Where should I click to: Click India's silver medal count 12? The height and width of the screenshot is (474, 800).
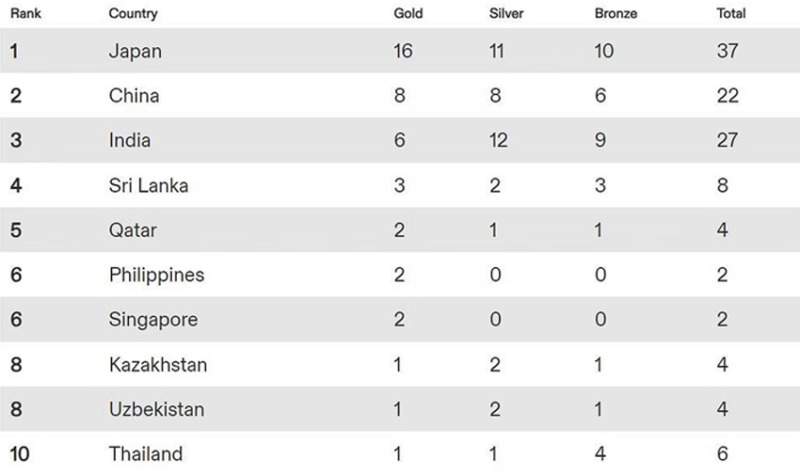coord(498,140)
